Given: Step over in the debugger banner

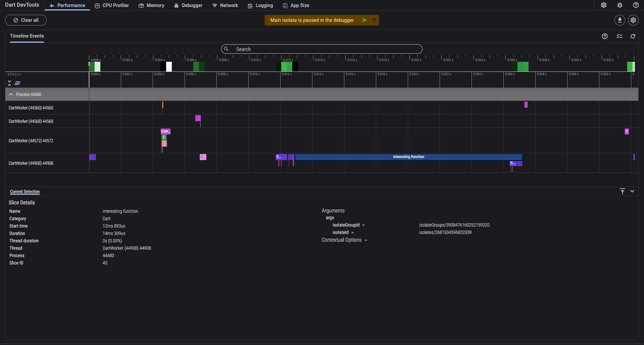Looking at the screenshot, I should tap(374, 20).
